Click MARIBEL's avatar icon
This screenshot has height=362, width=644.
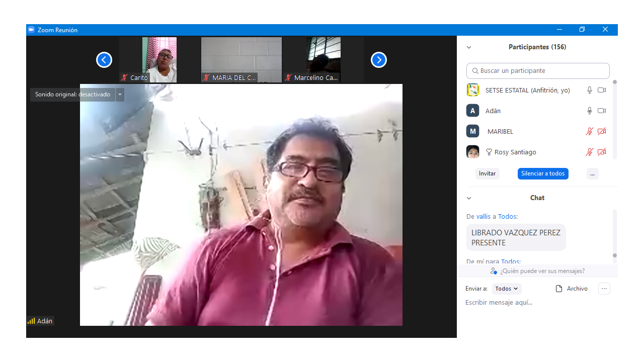pyautogui.click(x=473, y=131)
